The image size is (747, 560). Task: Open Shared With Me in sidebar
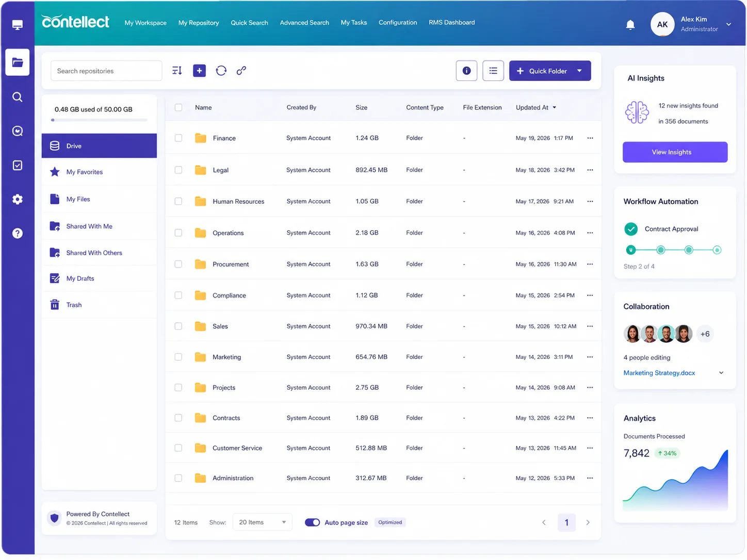99,226
